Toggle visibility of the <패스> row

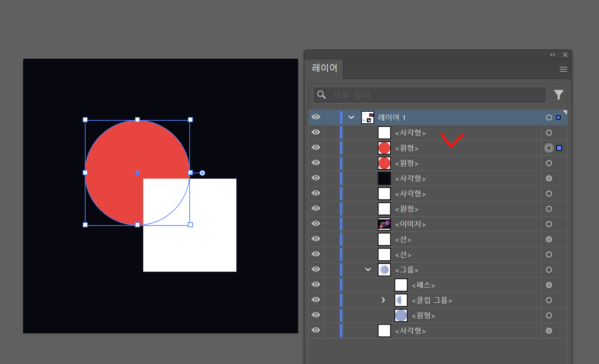coord(316,285)
